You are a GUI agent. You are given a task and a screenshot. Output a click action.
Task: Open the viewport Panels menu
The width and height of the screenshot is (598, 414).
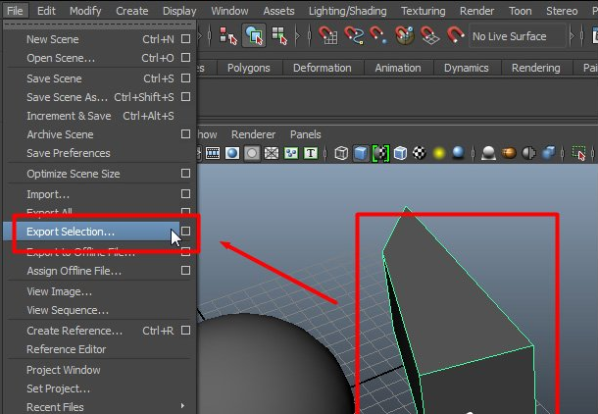305,134
